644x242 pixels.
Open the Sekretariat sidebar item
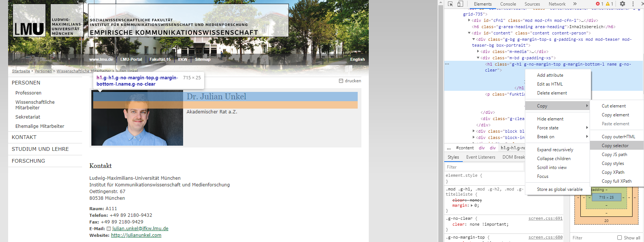[28, 117]
